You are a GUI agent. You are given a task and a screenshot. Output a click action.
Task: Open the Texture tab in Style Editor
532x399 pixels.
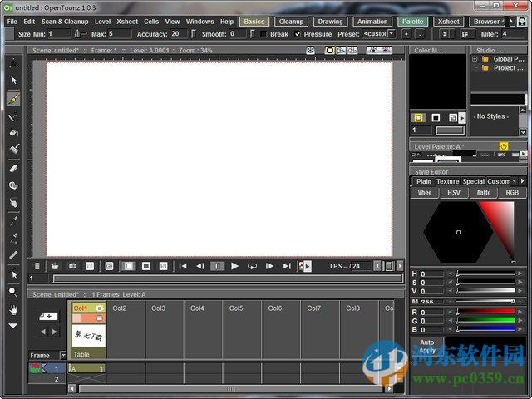point(447,181)
